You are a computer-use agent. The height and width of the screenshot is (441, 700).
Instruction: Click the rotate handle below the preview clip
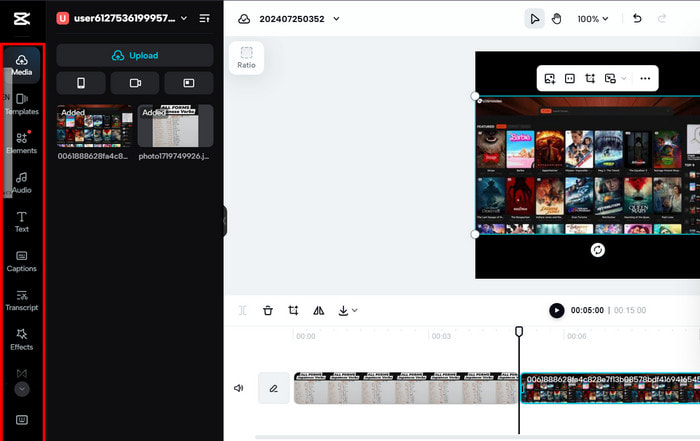coord(597,250)
